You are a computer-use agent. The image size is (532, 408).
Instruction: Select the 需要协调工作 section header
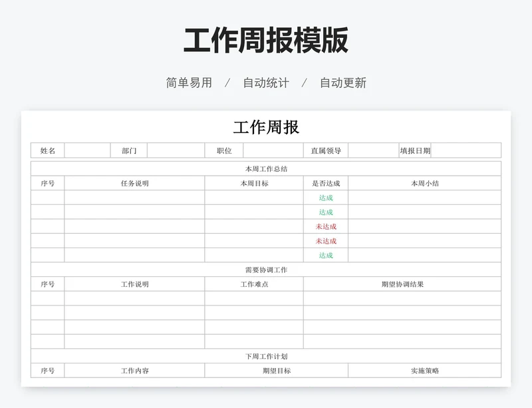[x=266, y=270]
